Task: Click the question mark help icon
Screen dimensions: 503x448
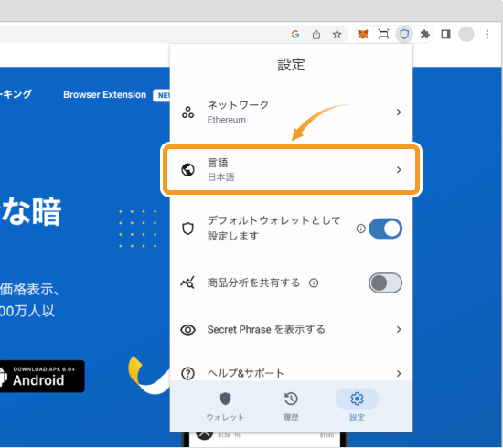Action: [x=187, y=373]
